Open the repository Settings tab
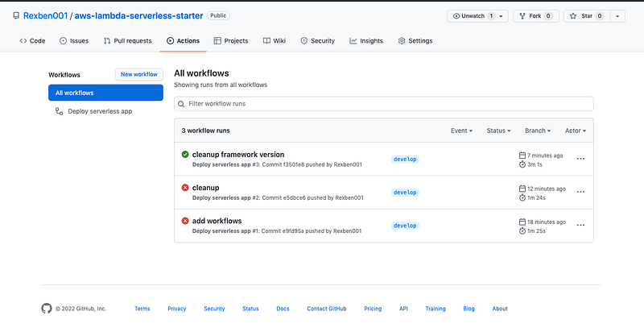Screen dimensions: 644x328 (415, 40)
